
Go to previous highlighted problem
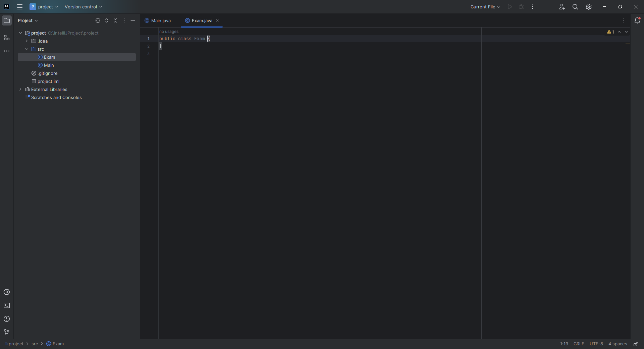click(x=619, y=32)
